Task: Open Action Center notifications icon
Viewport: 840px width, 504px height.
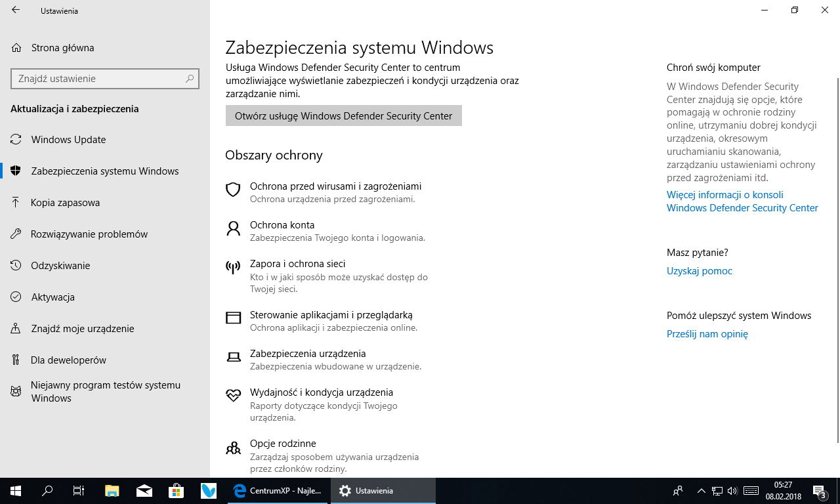Action: [x=819, y=491]
